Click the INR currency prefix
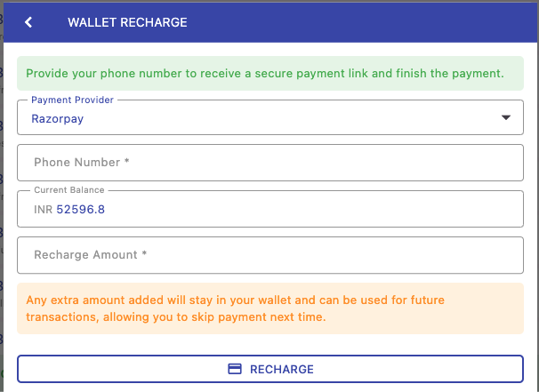The image size is (539, 392). (43, 210)
